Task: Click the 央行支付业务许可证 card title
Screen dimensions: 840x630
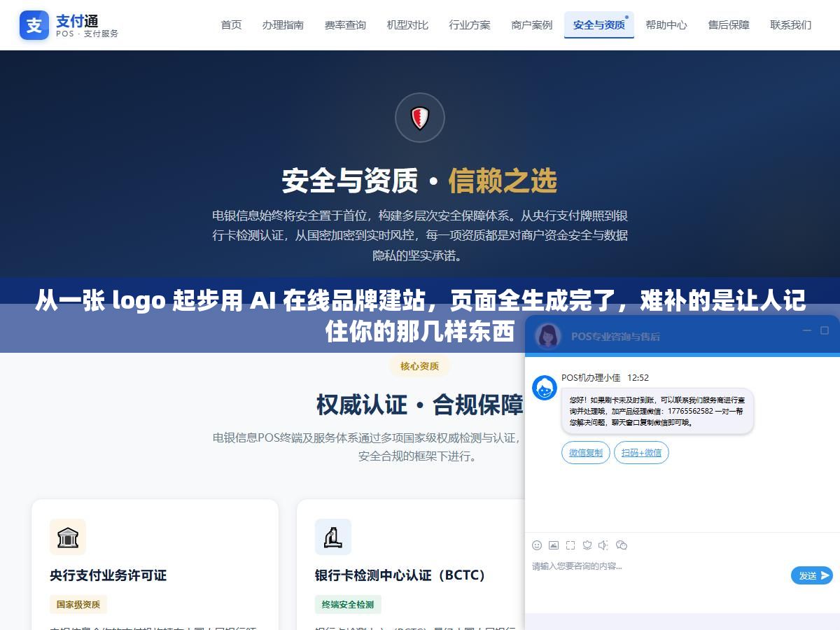Action: point(108,575)
